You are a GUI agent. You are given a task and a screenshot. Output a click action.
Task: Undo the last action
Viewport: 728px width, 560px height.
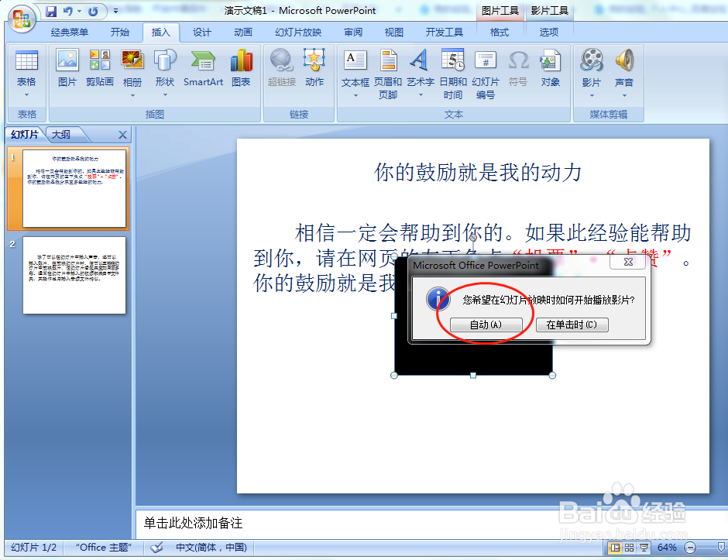[x=68, y=11]
